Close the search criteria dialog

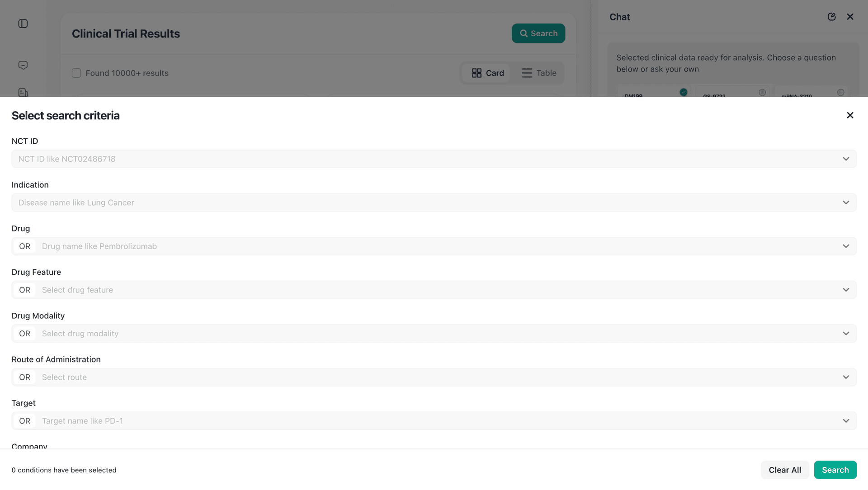pyautogui.click(x=850, y=115)
